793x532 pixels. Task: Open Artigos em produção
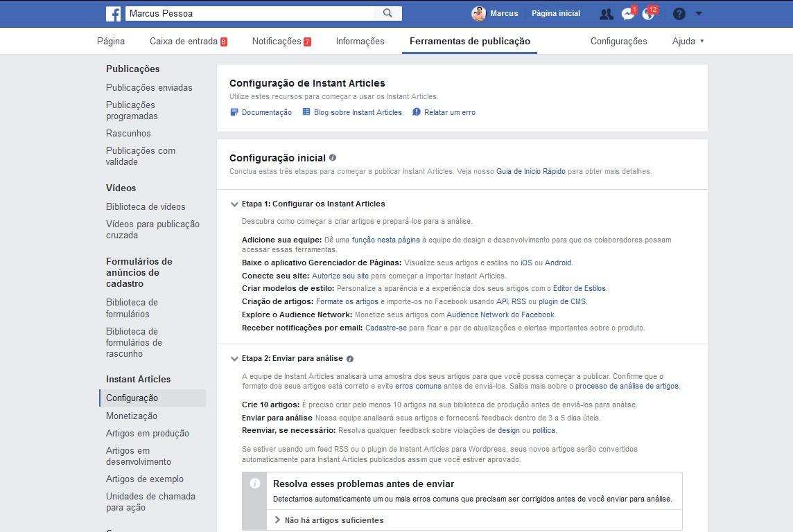point(148,434)
